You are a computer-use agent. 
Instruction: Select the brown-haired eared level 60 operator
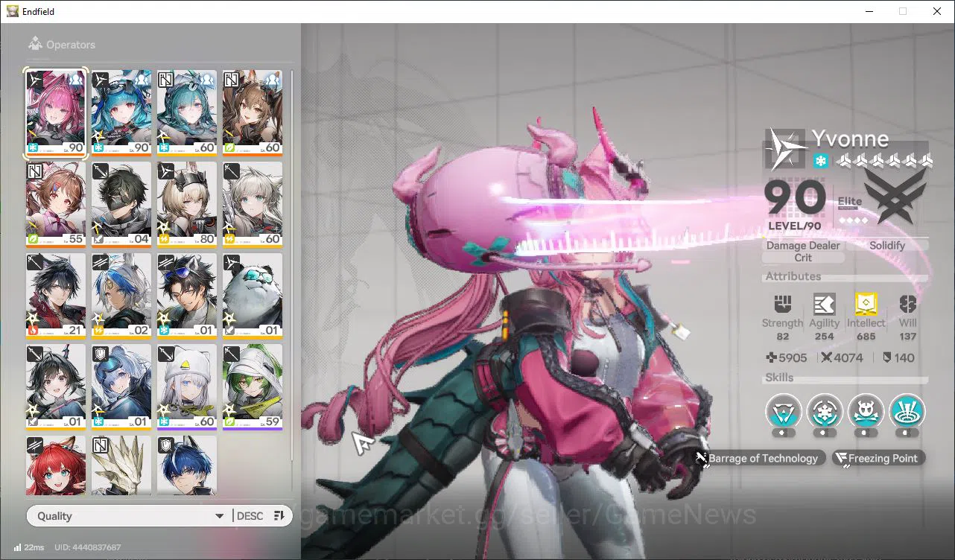(253, 113)
